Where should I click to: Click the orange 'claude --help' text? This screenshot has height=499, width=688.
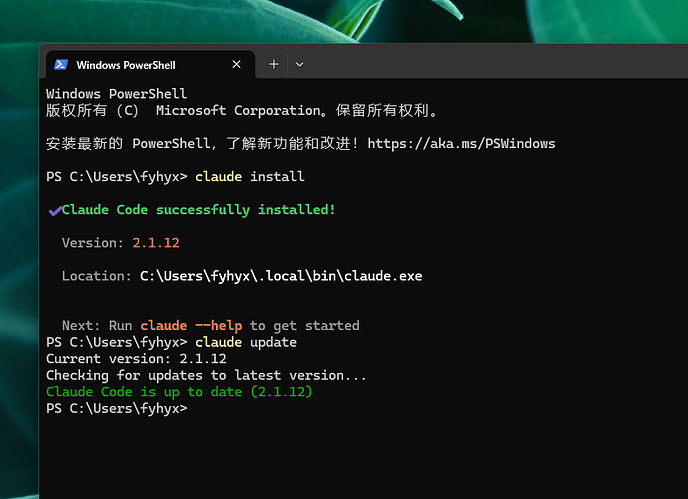coord(191,325)
